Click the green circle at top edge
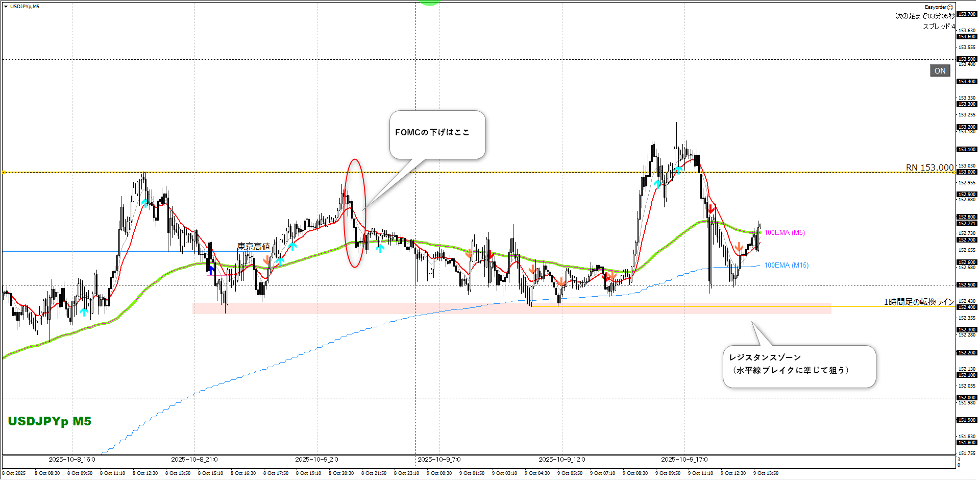 [430, 2]
